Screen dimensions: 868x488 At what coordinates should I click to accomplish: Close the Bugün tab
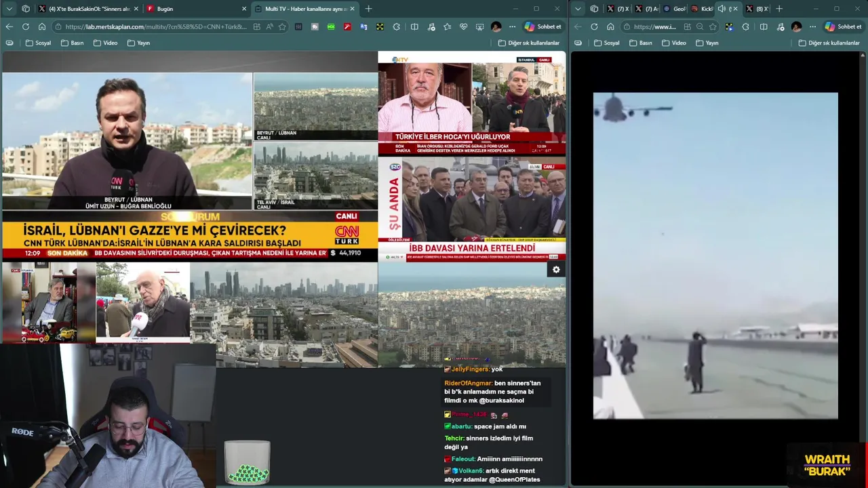coord(244,9)
